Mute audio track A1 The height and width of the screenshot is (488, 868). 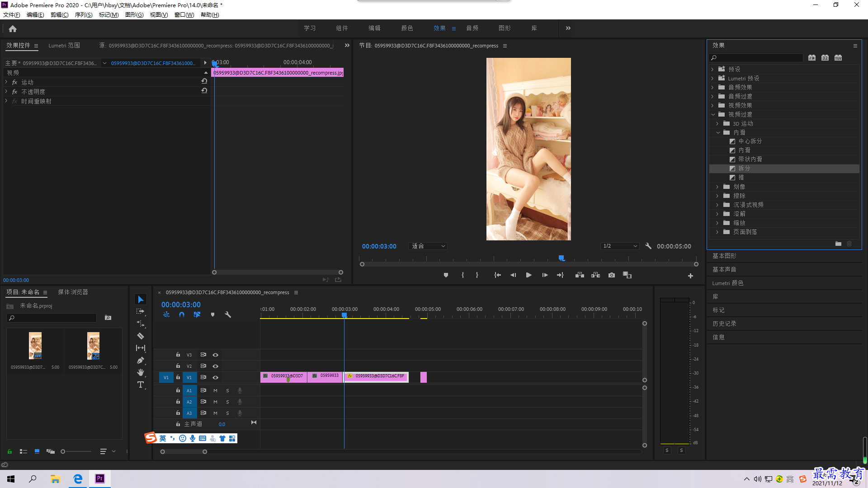click(215, 391)
